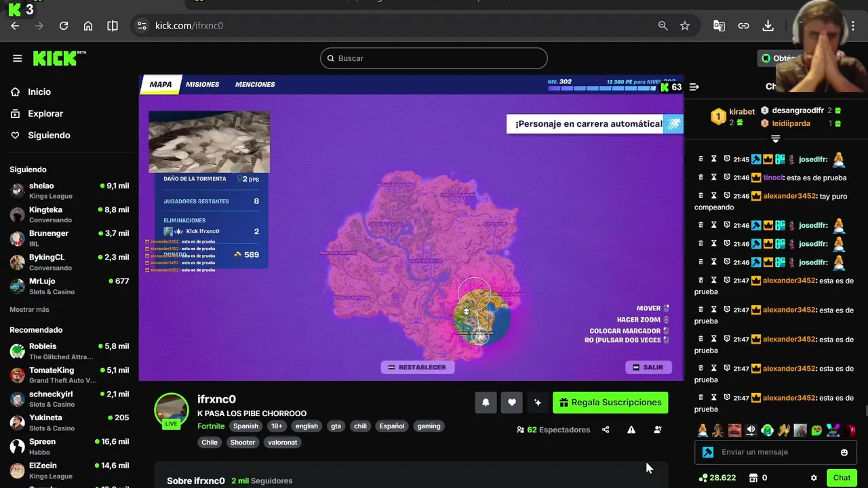
Task: Insert the speaker volume emote
Action: coord(751,430)
